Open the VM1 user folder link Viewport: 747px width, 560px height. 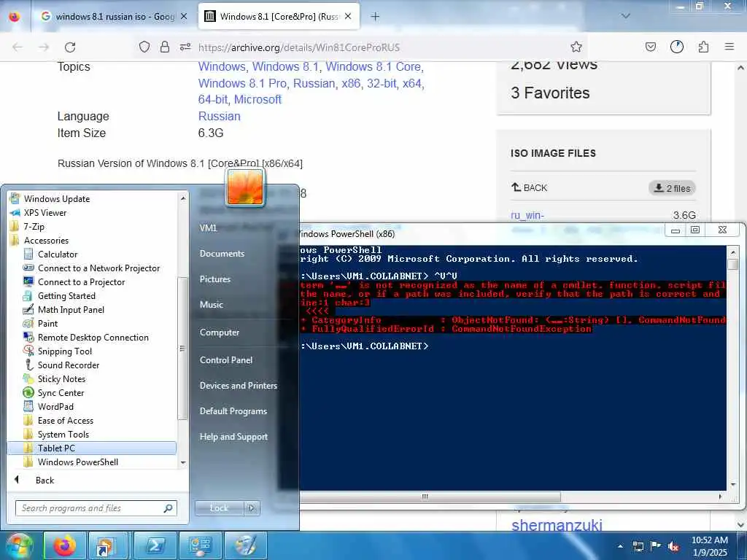208,227
